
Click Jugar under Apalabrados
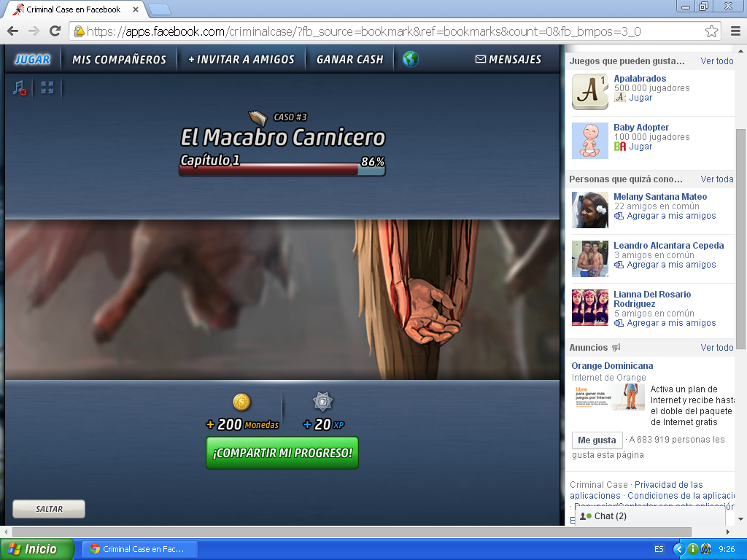[x=640, y=98]
